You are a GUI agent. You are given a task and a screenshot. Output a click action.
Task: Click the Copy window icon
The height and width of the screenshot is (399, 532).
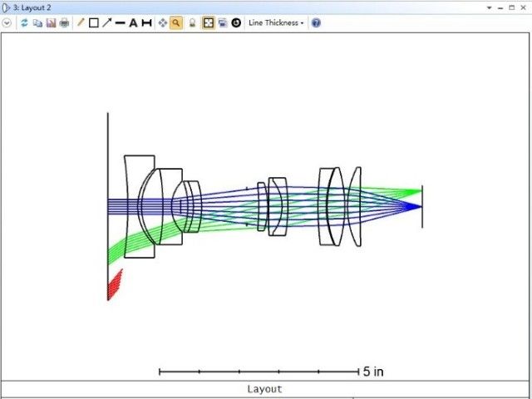(x=37, y=23)
